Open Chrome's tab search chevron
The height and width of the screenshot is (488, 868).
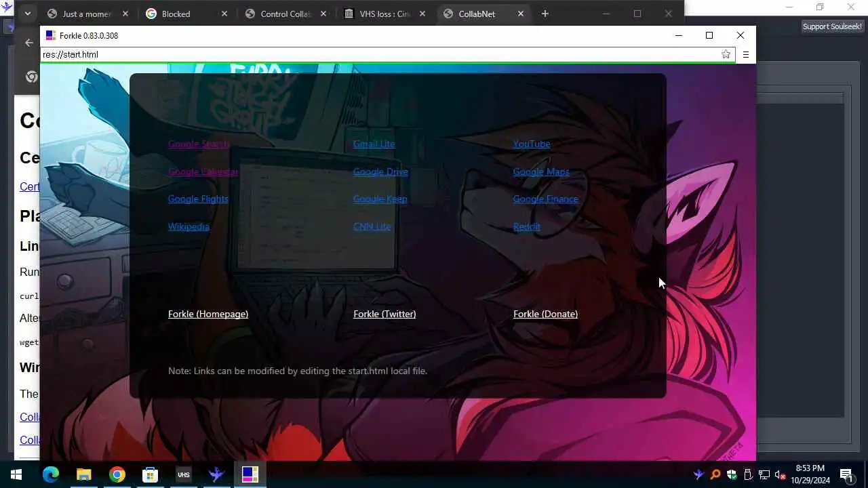pyautogui.click(x=28, y=14)
